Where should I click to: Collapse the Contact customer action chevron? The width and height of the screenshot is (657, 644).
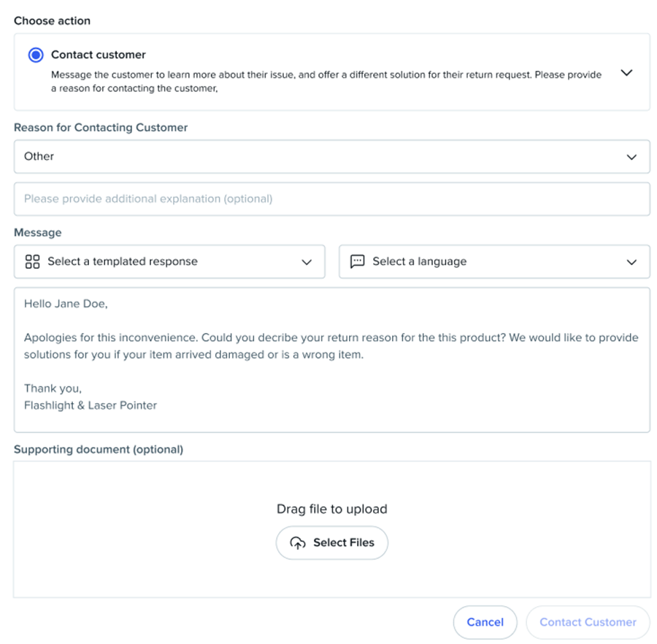pos(626,73)
